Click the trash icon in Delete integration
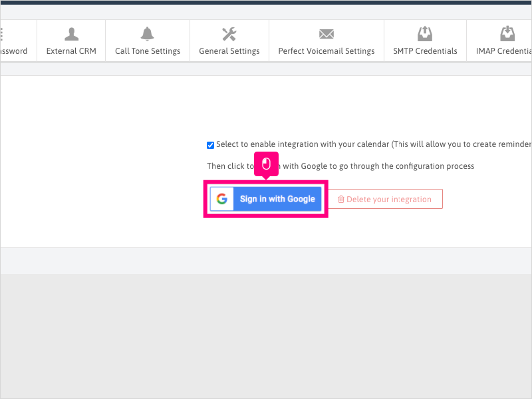The image size is (532, 399). point(341,199)
